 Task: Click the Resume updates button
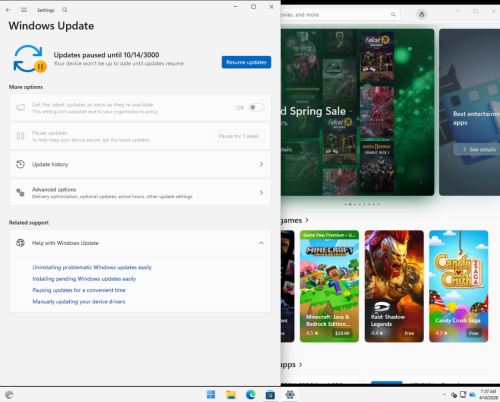(246, 62)
